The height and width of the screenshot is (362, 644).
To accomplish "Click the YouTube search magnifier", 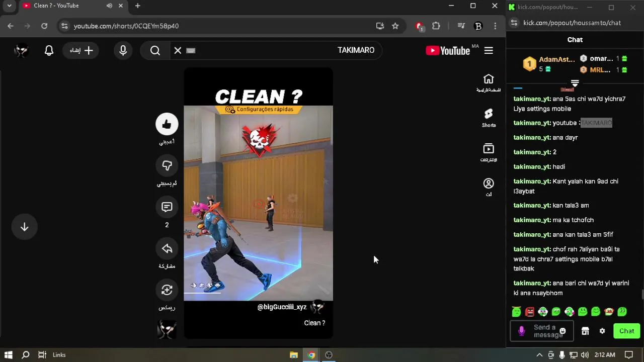I will [x=155, y=50].
